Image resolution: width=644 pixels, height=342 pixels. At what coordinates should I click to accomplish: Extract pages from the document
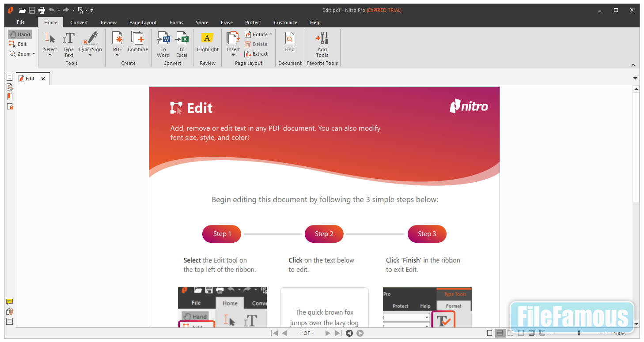256,54
